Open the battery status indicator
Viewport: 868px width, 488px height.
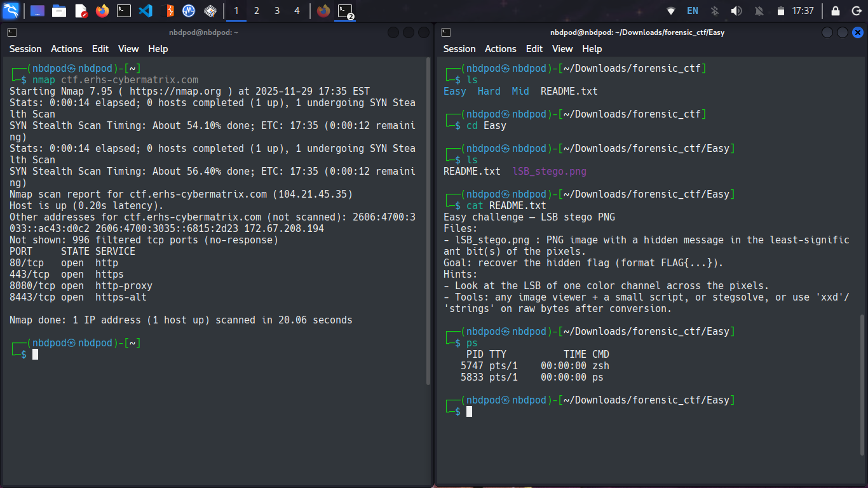click(x=782, y=11)
